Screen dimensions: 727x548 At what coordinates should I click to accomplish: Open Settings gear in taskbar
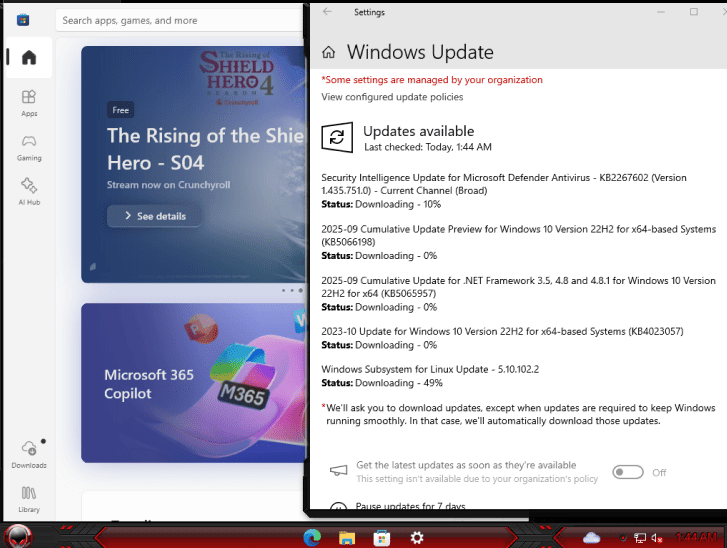tap(417, 538)
